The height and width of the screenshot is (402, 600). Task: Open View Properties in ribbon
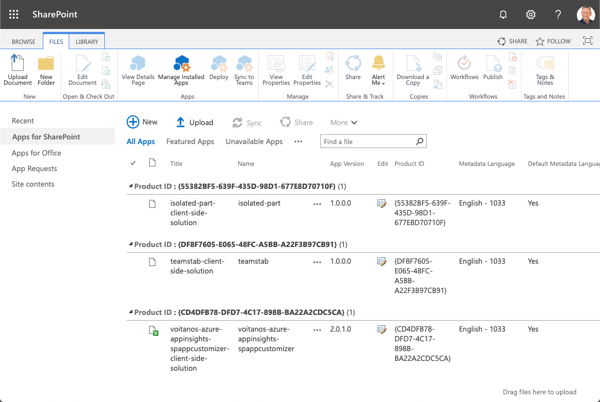[x=276, y=70]
